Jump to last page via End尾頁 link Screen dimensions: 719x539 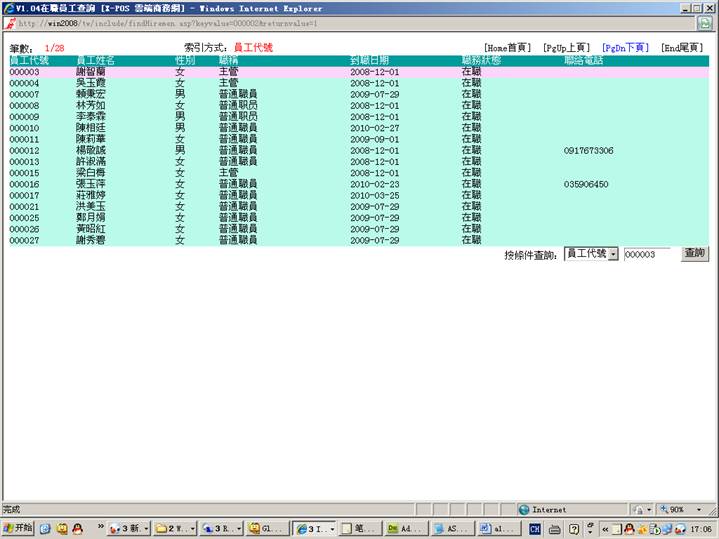682,47
